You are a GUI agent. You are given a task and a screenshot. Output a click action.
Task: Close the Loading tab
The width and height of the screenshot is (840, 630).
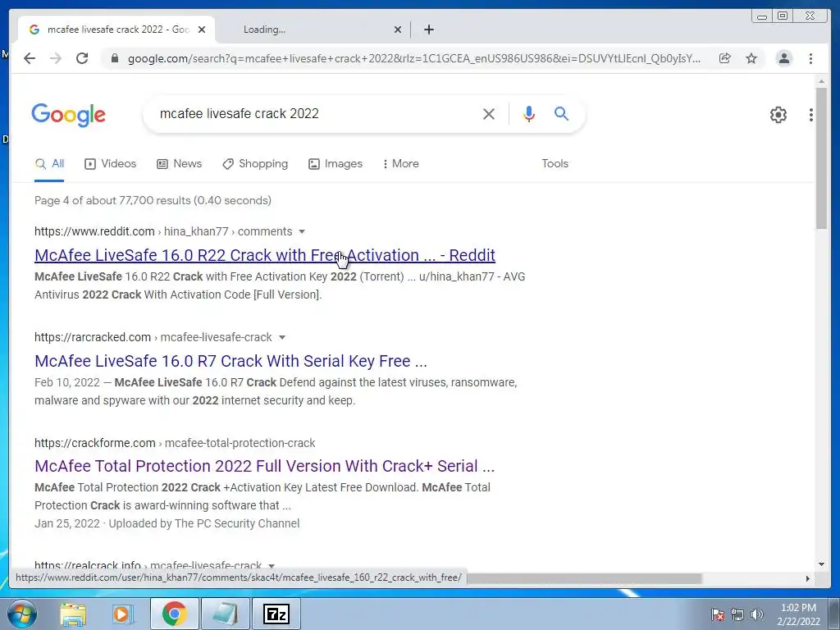pyautogui.click(x=398, y=30)
